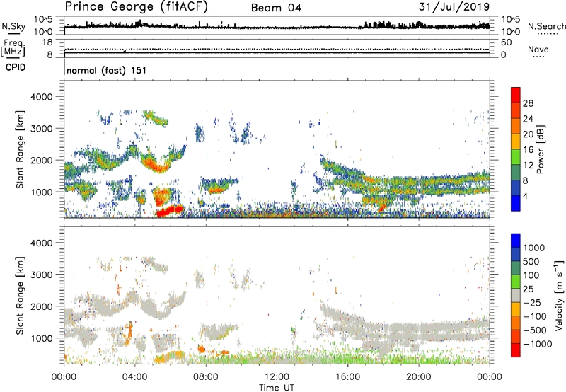Click the '28' tick on Power color bar
Viewport: 566px width, 392px height.
(x=528, y=103)
